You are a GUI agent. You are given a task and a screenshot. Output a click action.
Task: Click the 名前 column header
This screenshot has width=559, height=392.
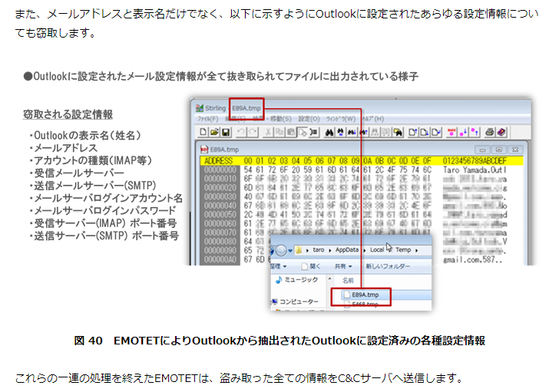click(348, 280)
